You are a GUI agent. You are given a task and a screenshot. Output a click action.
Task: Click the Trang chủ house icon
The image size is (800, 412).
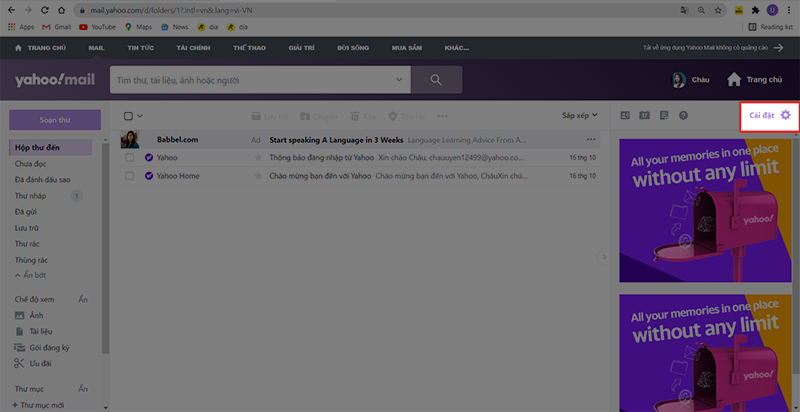tap(734, 80)
